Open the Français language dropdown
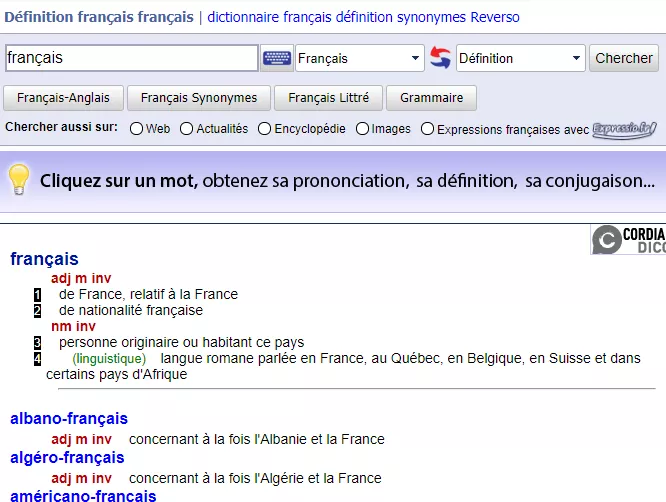The width and height of the screenshot is (666, 502). (360, 58)
